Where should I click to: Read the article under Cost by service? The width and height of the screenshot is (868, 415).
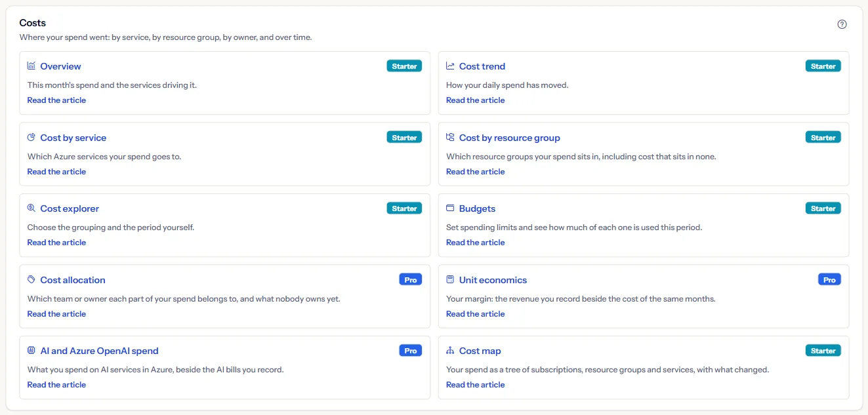(x=56, y=172)
